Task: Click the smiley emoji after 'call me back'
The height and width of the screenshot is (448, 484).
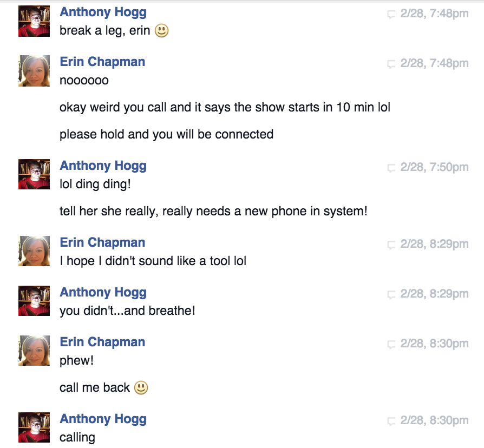Action: pyautogui.click(x=141, y=387)
